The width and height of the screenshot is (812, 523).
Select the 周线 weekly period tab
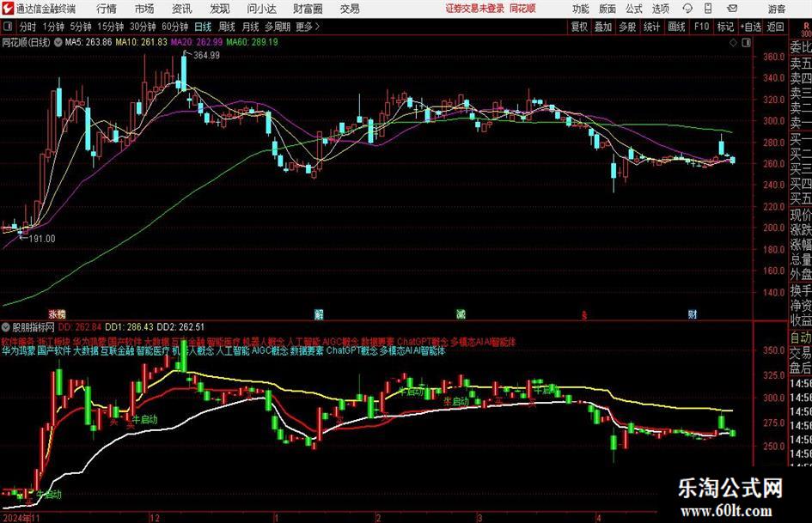[227, 27]
